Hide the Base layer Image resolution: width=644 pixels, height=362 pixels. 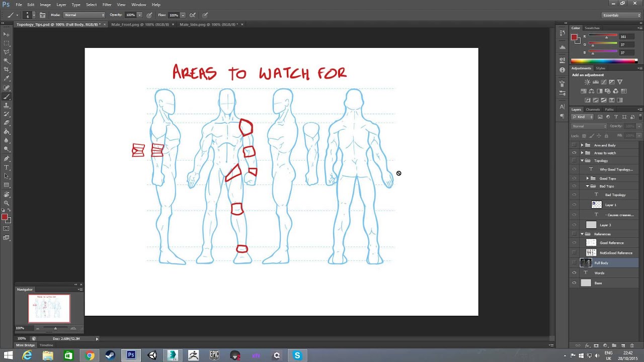click(574, 283)
